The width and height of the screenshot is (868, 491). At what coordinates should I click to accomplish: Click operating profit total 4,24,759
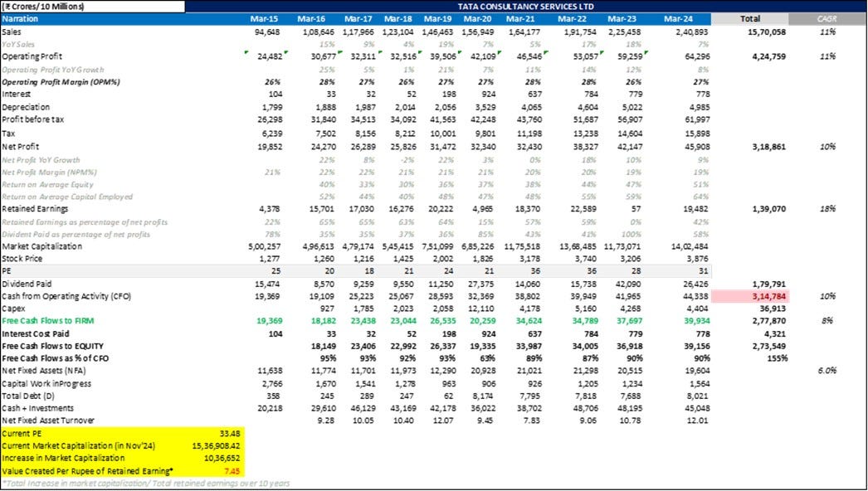tap(769, 56)
